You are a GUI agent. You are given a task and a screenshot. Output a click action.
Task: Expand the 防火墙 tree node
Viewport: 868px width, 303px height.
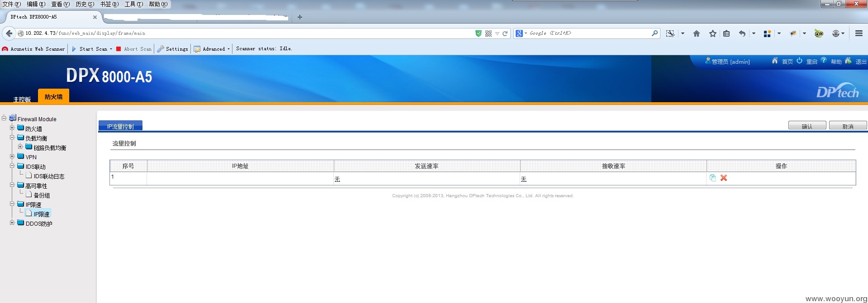pyautogui.click(x=12, y=128)
